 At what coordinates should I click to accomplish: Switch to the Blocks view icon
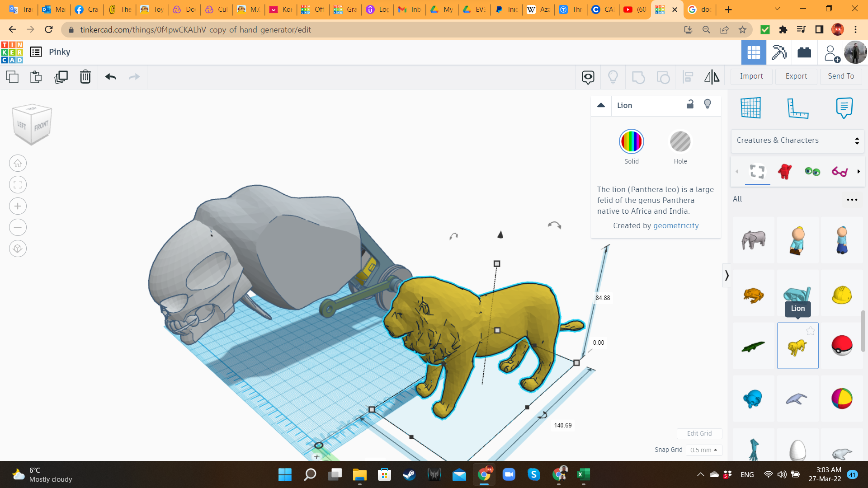pyautogui.click(x=778, y=52)
